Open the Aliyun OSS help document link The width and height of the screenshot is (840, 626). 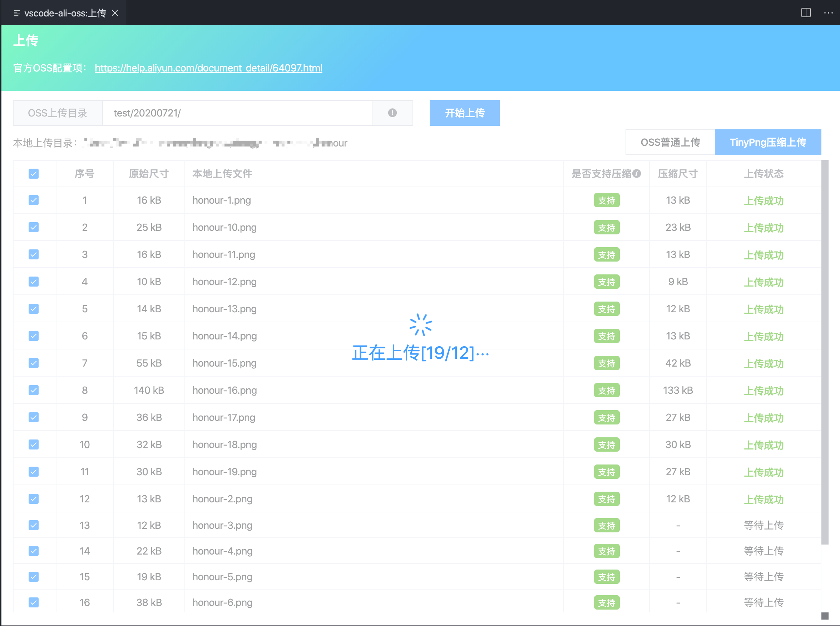point(208,68)
